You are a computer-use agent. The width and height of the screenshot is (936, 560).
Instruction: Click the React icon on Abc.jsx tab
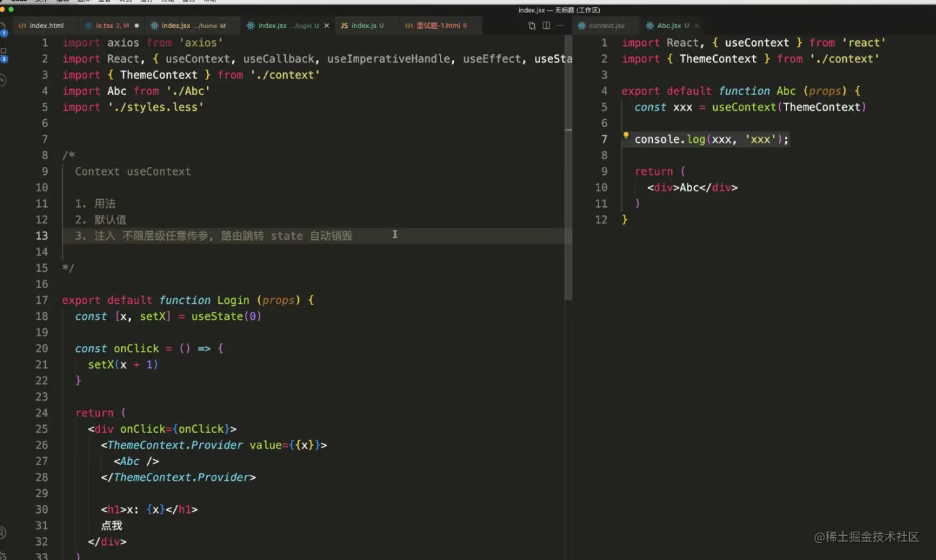click(650, 26)
